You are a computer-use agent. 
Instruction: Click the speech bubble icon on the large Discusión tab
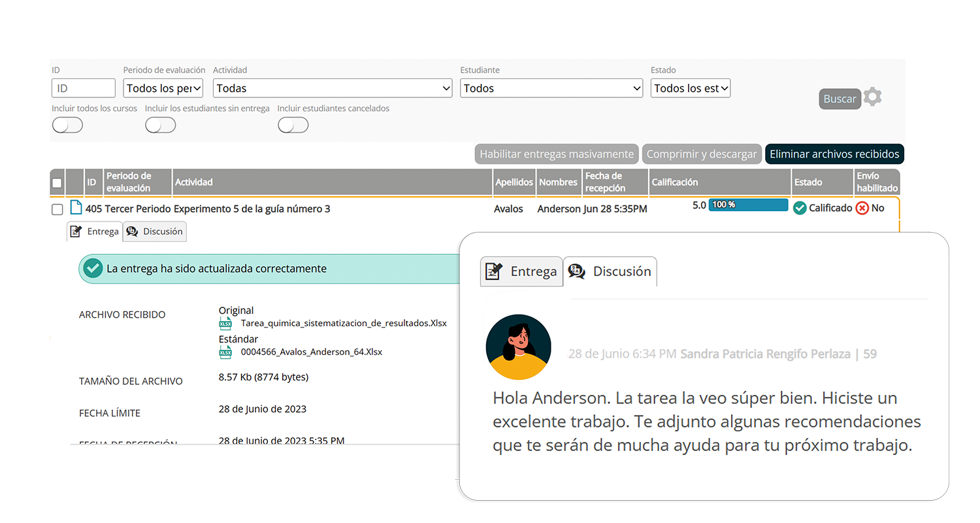click(577, 271)
